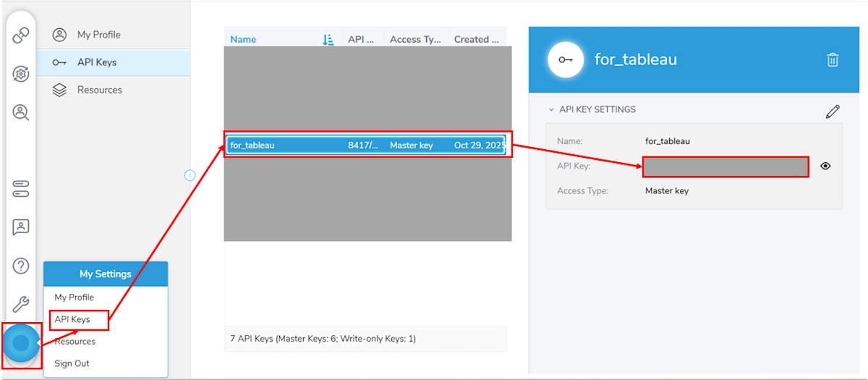Open the help question mark icon
The height and width of the screenshot is (380, 868).
click(21, 266)
